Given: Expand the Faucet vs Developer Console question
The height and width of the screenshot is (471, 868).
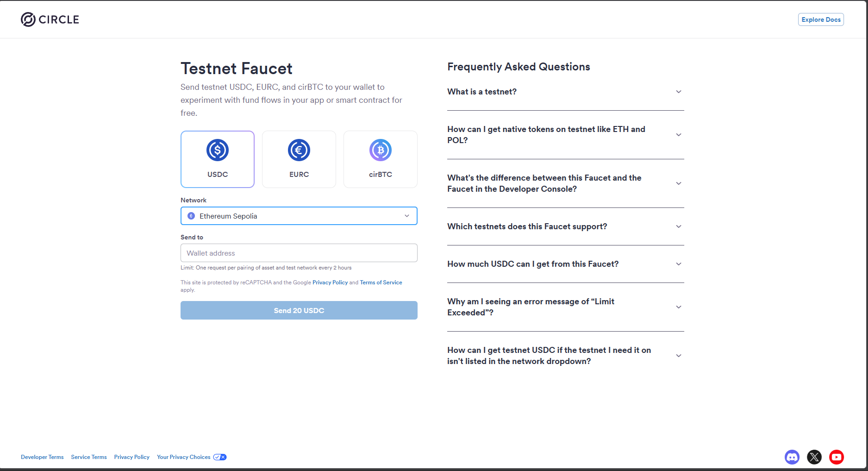Looking at the screenshot, I should point(566,183).
